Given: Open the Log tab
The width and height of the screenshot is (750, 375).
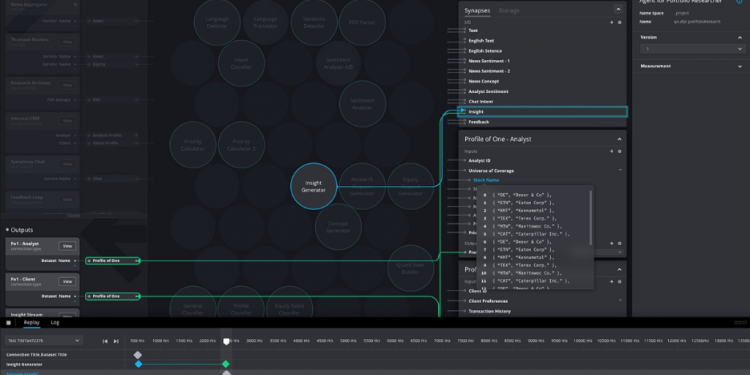Looking at the screenshot, I should coord(55,322).
